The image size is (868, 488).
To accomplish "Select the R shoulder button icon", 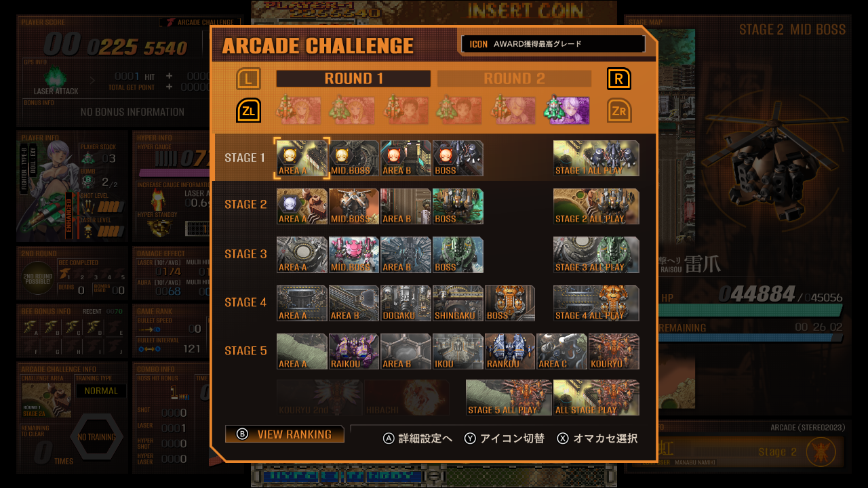I will pos(618,79).
